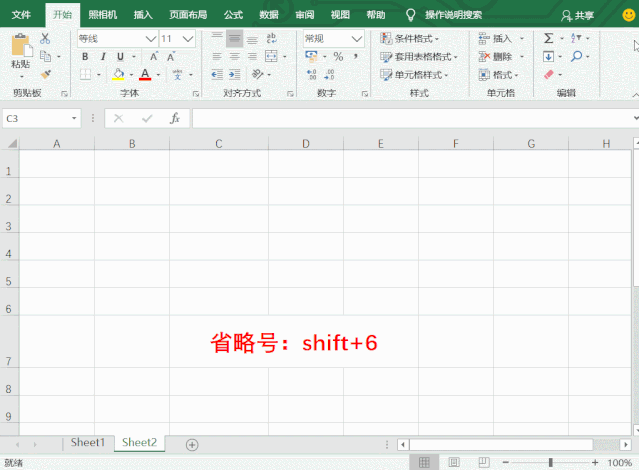Toggle Italic formatting

(103, 56)
